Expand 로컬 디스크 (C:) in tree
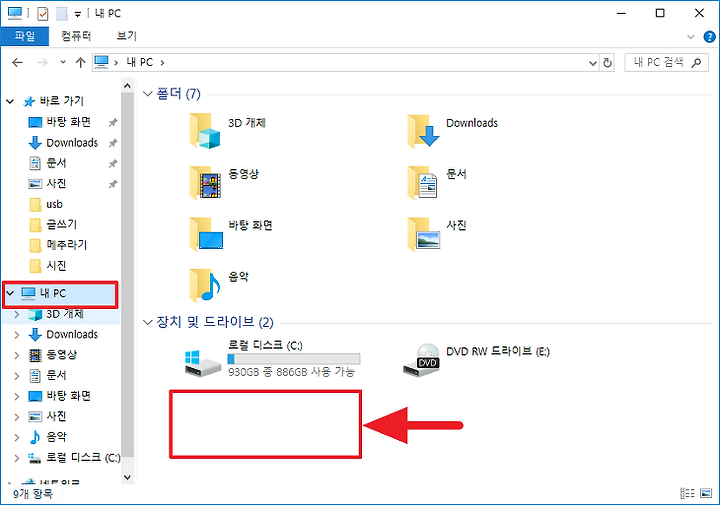 tap(17, 458)
